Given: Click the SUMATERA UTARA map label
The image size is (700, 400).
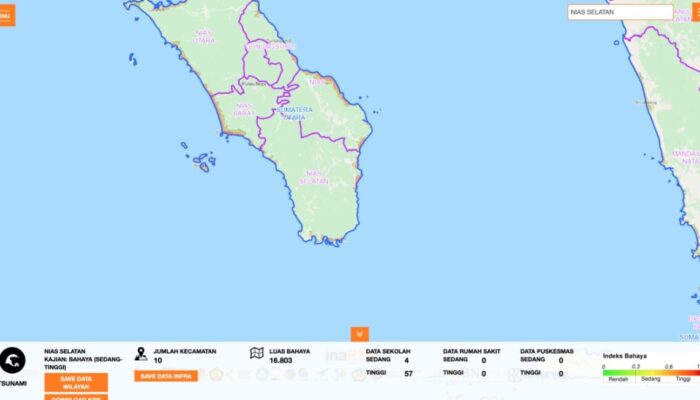Looking at the screenshot, I should coord(295,113).
